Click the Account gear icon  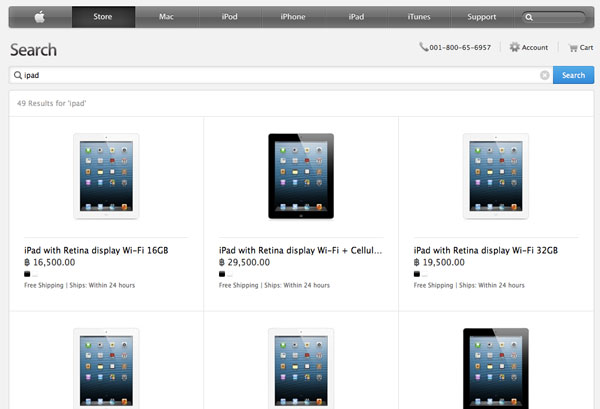pos(515,47)
